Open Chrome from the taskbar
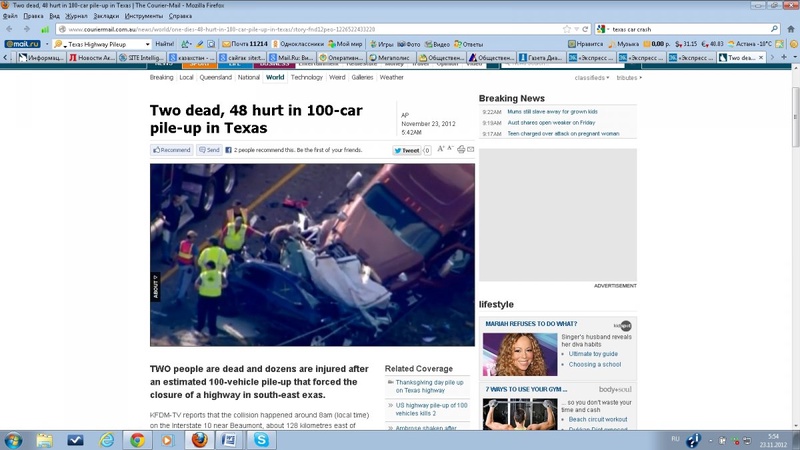 137,440
